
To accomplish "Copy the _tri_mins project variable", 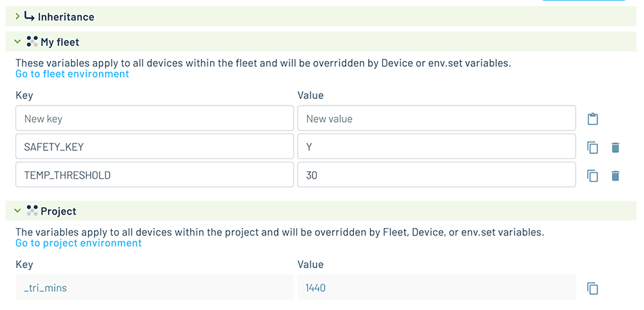I will [592, 288].
